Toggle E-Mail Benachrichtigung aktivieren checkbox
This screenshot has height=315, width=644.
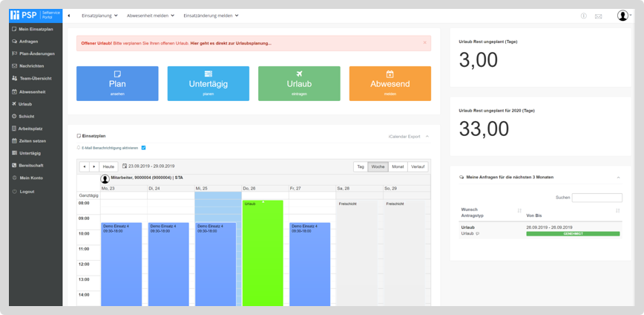144,147
